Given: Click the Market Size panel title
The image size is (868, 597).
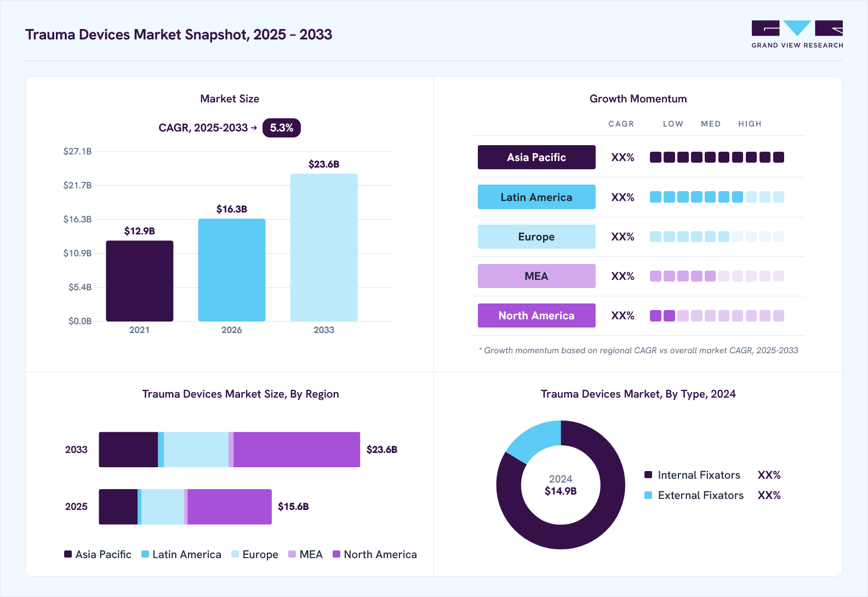Looking at the screenshot, I should [x=230, y=99].
